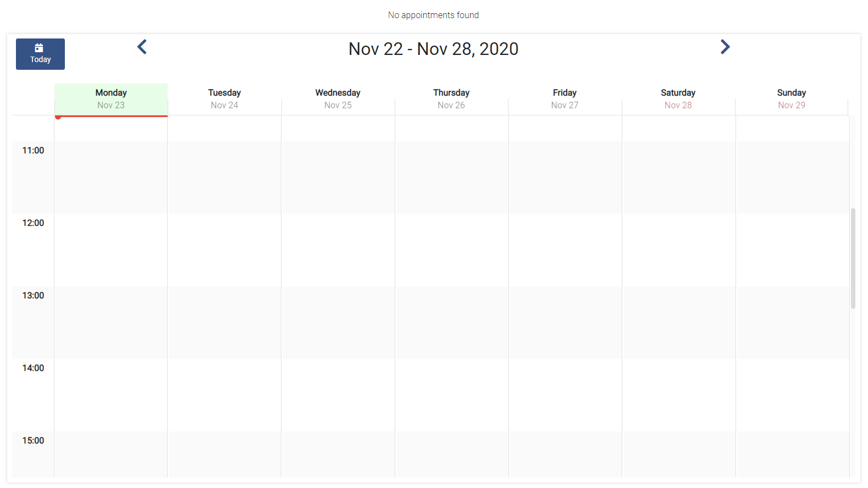Click the 13:00 slot on Wednesday
Viewport: 868px width, 488px height.
coord(338,323)
